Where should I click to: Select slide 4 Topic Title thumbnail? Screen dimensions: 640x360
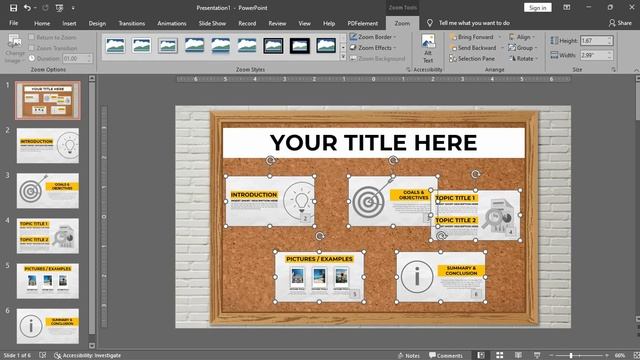(x=48, y=236)
